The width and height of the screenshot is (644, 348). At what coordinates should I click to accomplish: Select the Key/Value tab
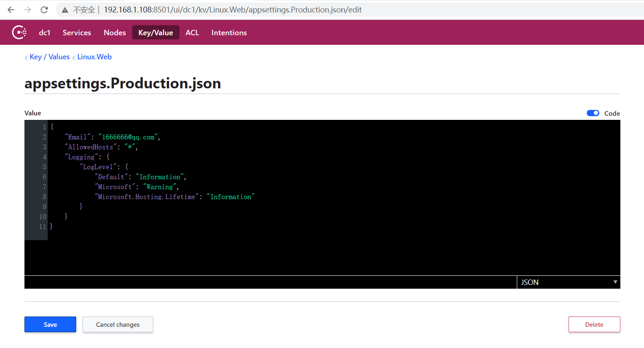(156, 33)
